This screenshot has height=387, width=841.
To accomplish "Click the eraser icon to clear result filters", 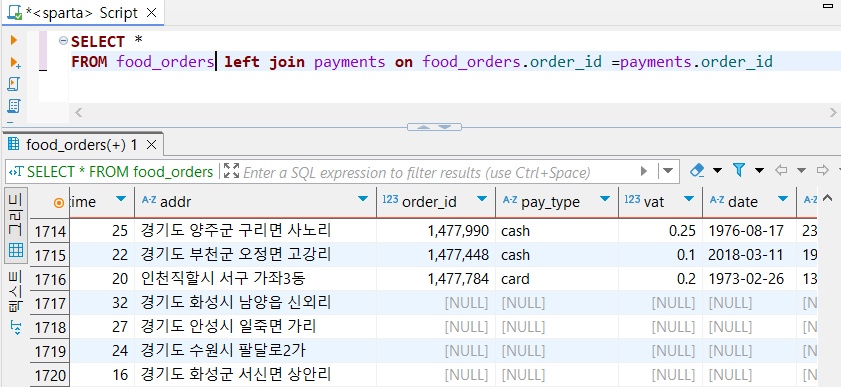I will pyautogui.click(x=696, y=171).
